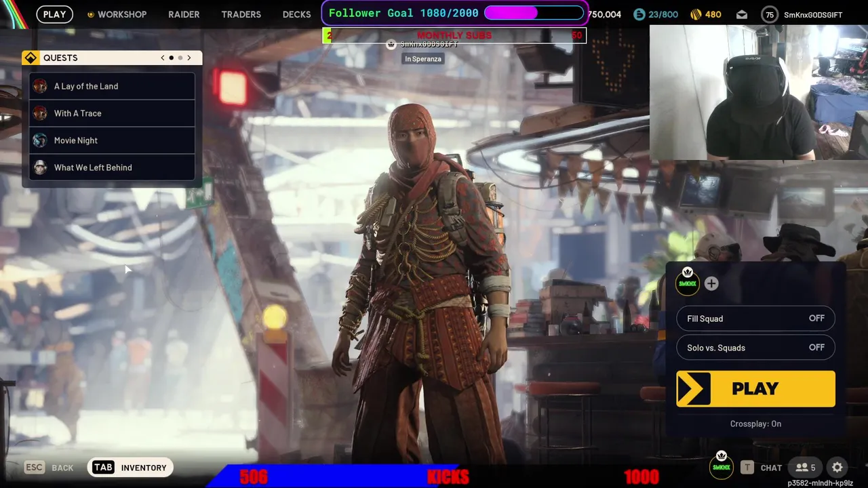Click the Movie Night trader portrait
Viewport: 868px width, 488px height.
tap(40, 140)
